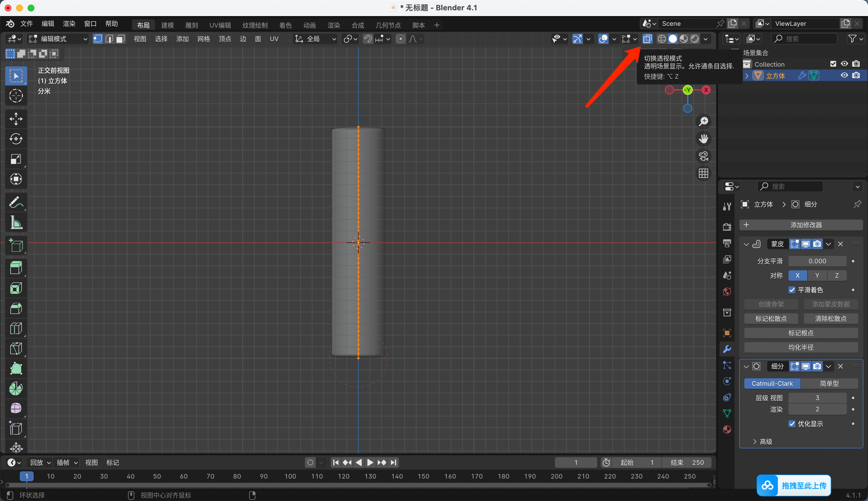
Task: Disable the 优化显示 checkbox
Action: pyautogui.click(x=792, y=423)
